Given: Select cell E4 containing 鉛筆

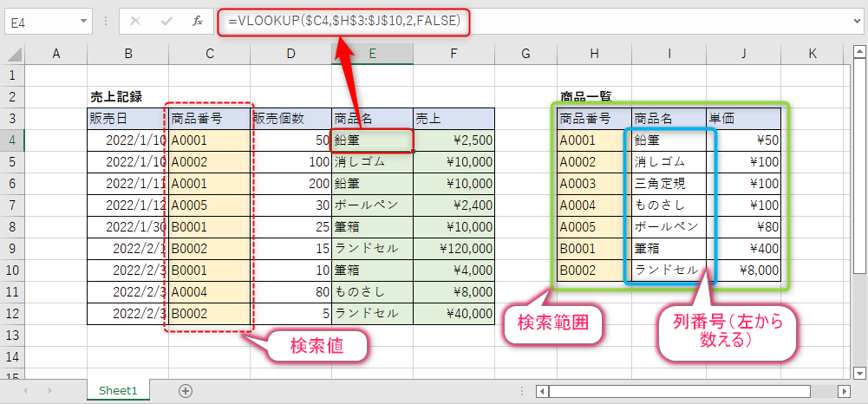Looking at the screenshot, I should pyautogui.click(x=371, y=139).
